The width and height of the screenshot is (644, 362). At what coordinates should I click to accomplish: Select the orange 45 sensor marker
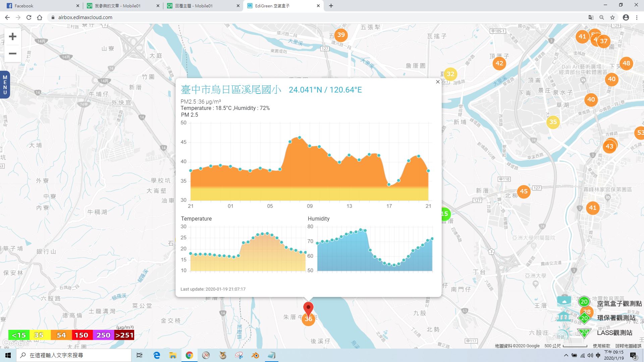point(524,191)
